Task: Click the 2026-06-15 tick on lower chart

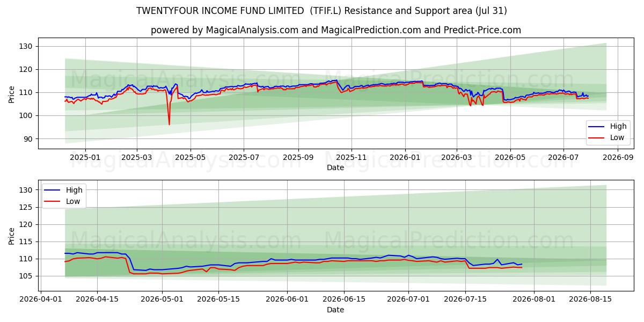Action: tap(343, 300)
